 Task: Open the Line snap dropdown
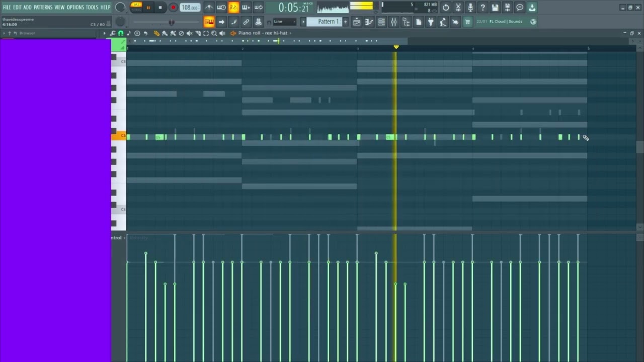click(x=284, y=22)
